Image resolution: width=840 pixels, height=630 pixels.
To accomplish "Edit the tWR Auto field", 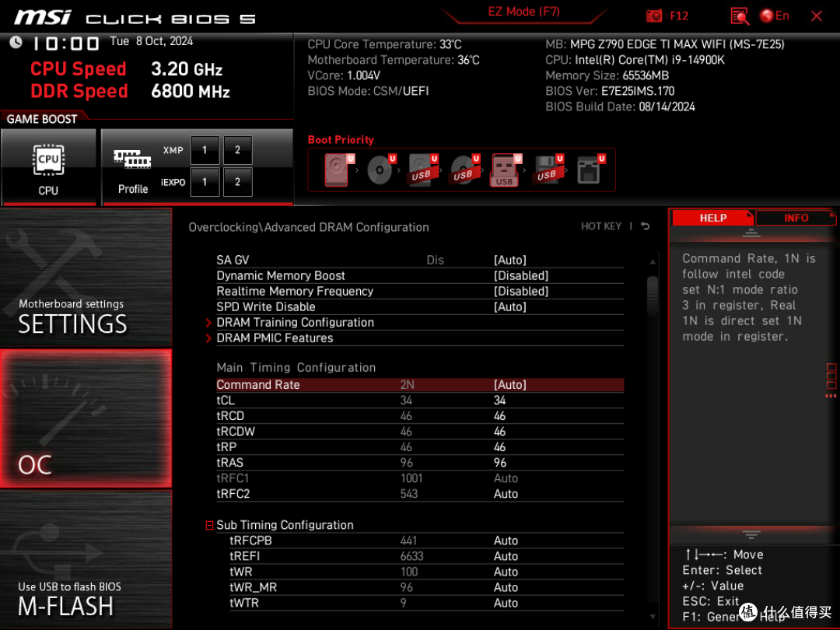I will [x=506, y=572].
